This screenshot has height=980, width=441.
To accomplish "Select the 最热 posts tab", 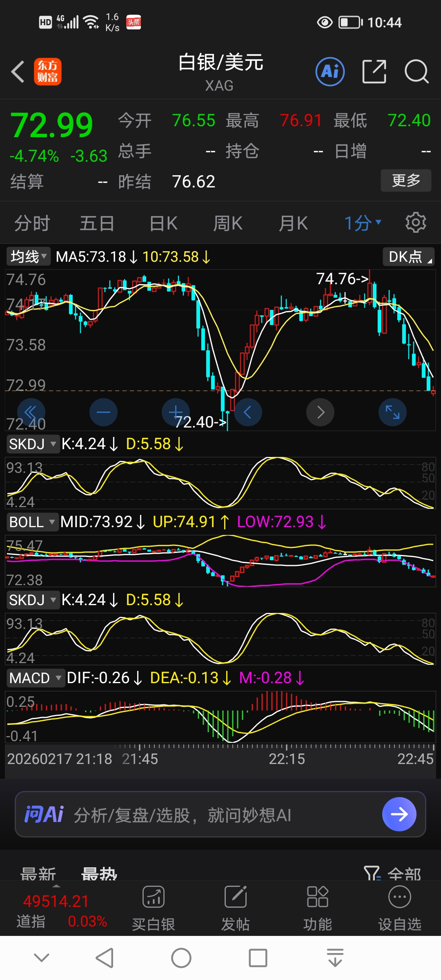I will click(99, 874).
